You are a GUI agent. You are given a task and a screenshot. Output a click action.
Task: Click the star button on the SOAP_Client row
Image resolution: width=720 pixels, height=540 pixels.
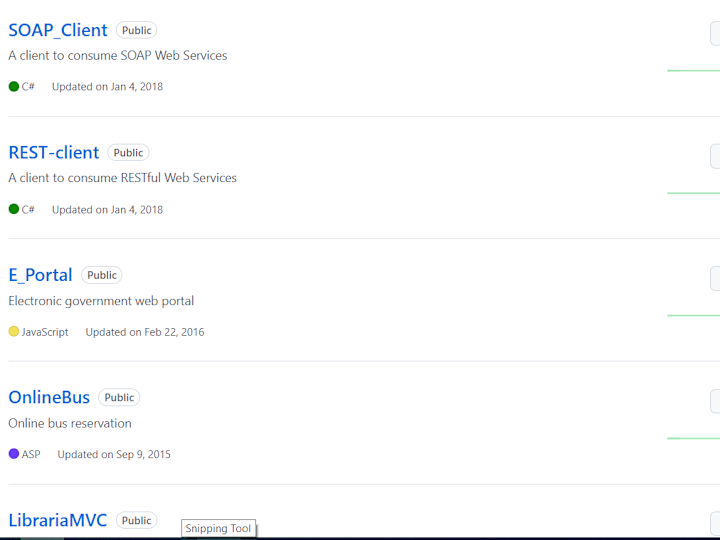tap(715, 34)
